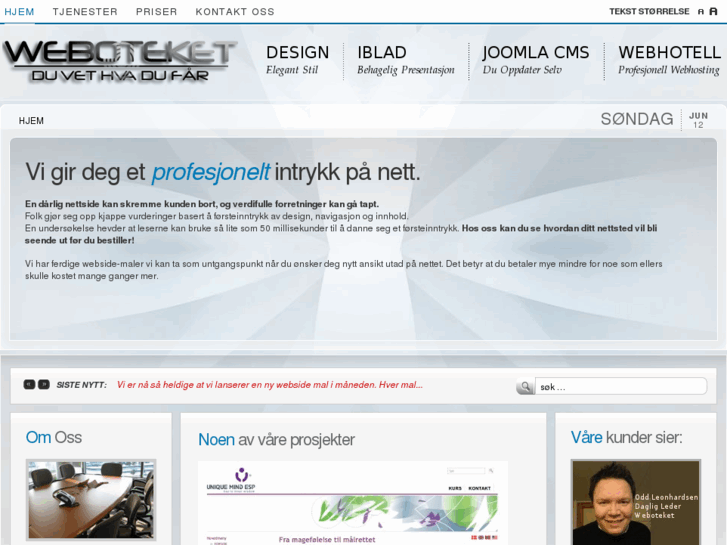This screenshot has width=727, height=545.
Task: Open WEBHOTELL Profesjonell Webhosting section
Action: pos(669,60)
